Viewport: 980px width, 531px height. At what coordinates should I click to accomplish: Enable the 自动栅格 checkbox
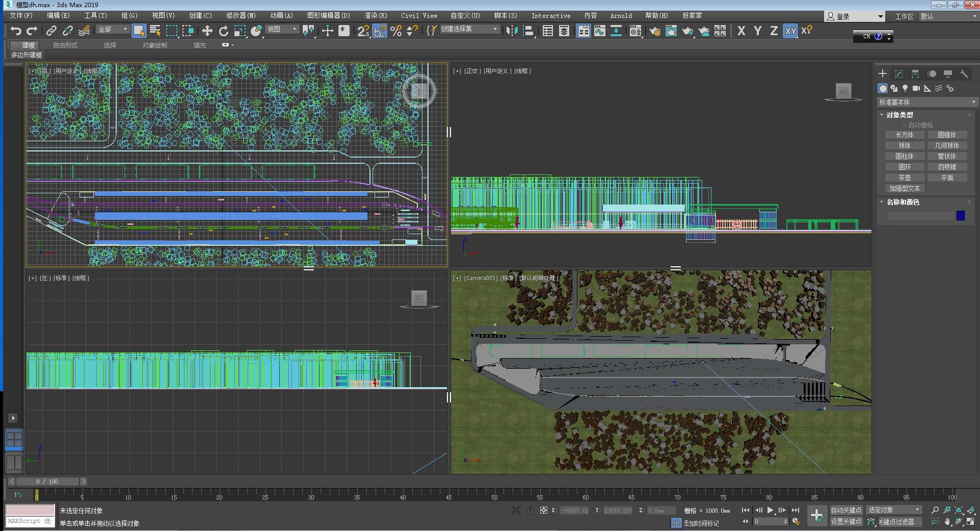pos(905,125)
